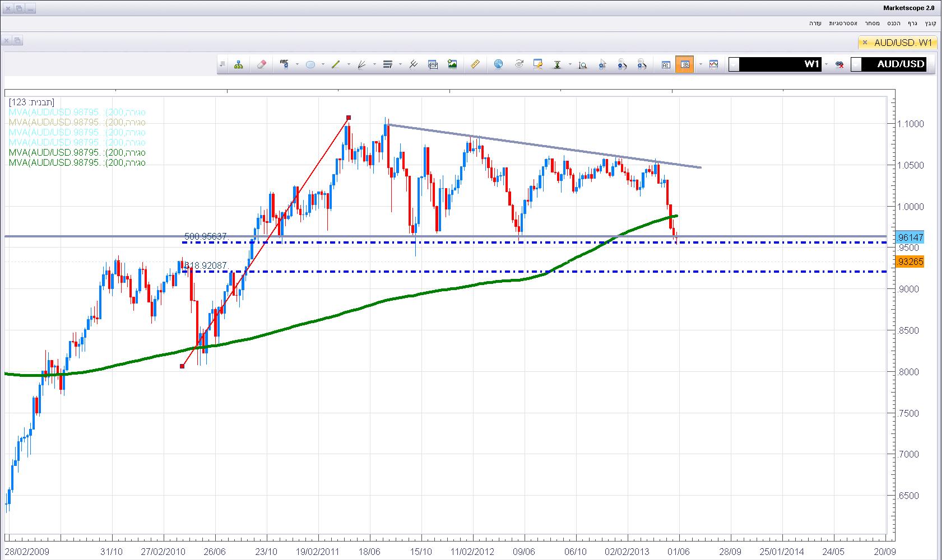
Task: Open the AUD/USD instrument dropdown
Action: coord(856,64)
